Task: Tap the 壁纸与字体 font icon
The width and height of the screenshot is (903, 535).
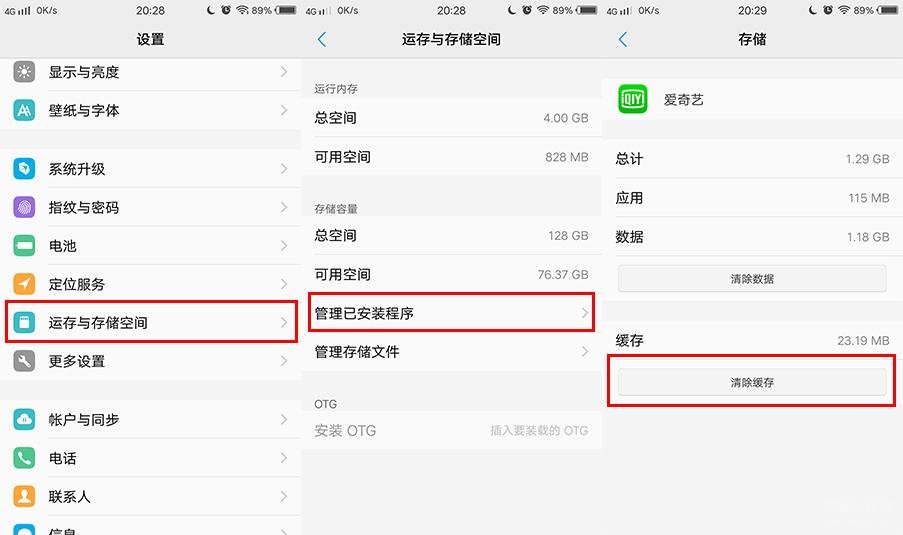Action: tap(24, 110)
